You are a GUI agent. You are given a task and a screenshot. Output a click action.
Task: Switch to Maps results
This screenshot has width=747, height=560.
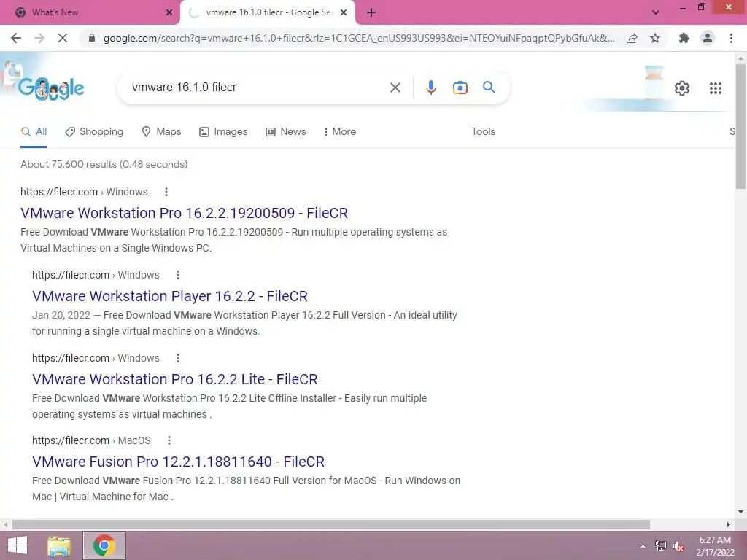click(x=161, y=132)
